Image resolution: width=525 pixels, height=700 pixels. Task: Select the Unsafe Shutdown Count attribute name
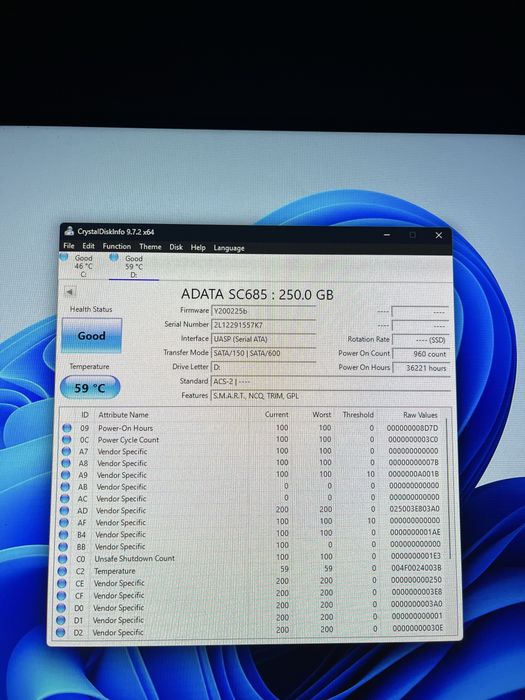[x=134, y=558]
